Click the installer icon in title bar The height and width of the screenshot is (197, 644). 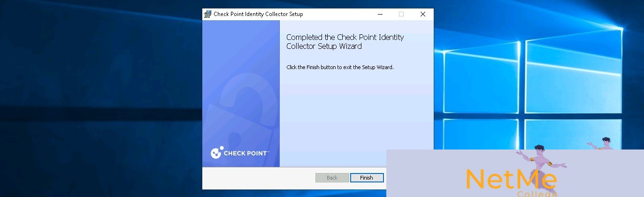point(207,14)
